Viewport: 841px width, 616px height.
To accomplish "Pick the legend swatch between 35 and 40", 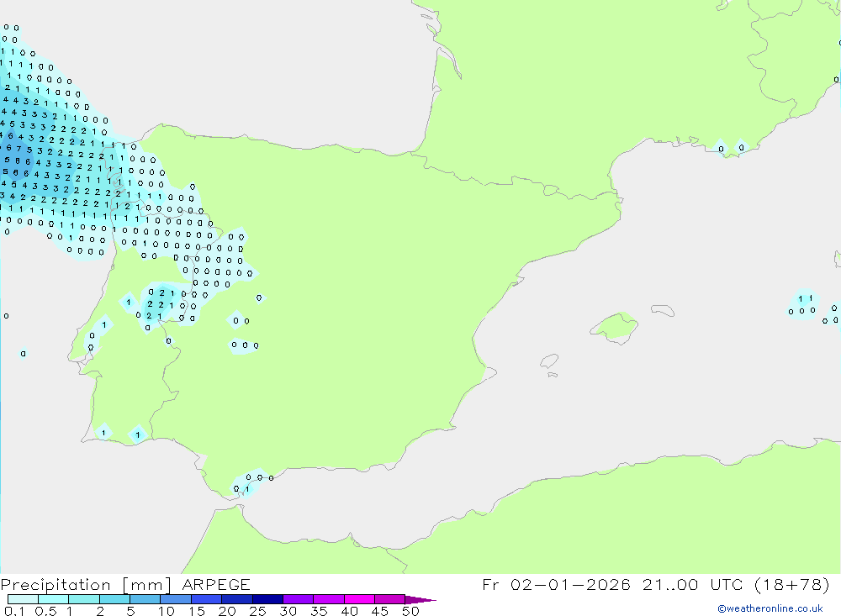I will coord(328,599).
